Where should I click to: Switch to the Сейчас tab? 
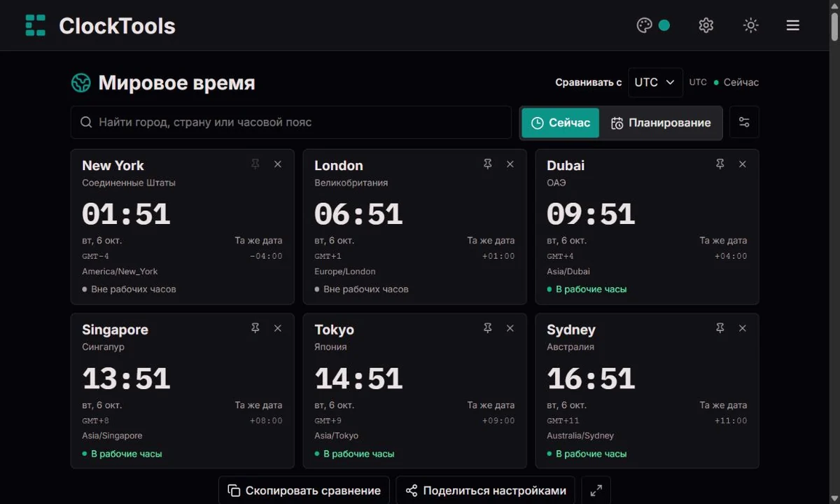[561, 123]
